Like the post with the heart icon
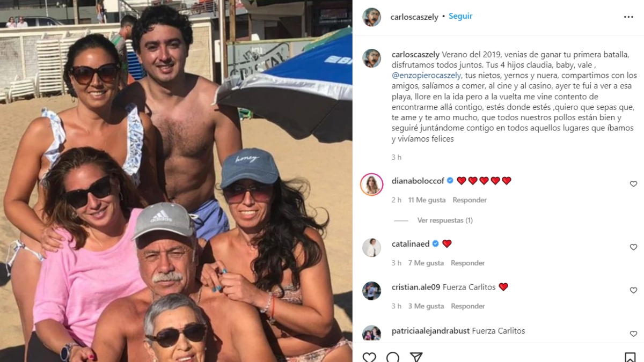This screenshot has height=362, width=644. [x=369, y=357]
